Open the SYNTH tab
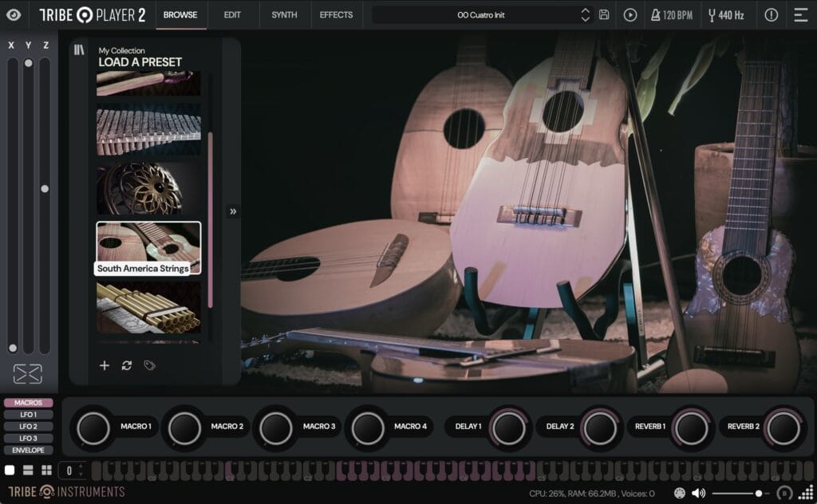This screenshot has height=504, width=817. (x=285, y=14)
